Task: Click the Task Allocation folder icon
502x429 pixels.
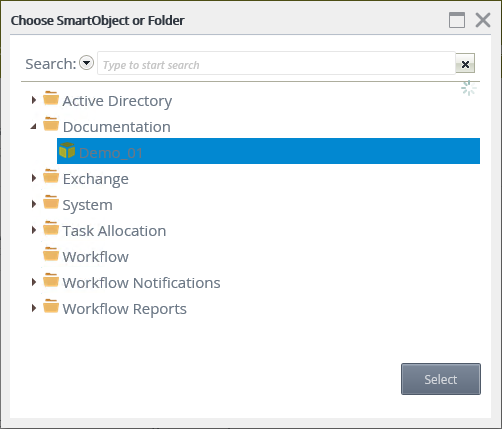Action: point(51,228)
